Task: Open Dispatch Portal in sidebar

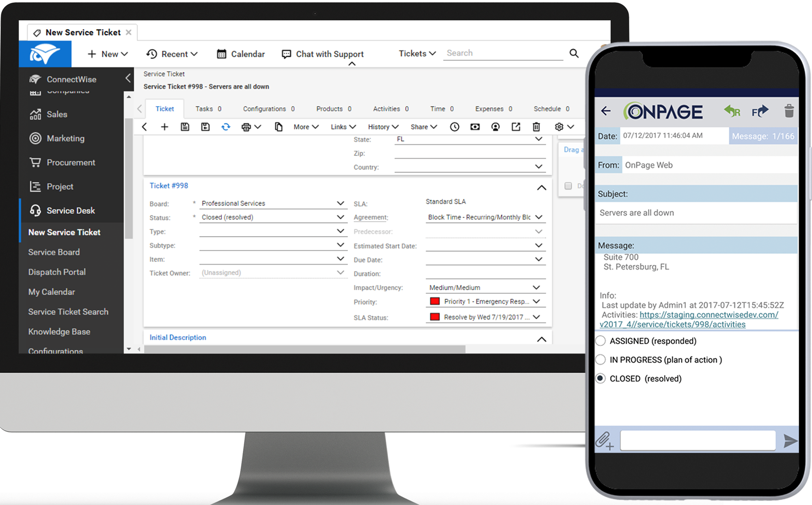Action: (57, 272)
